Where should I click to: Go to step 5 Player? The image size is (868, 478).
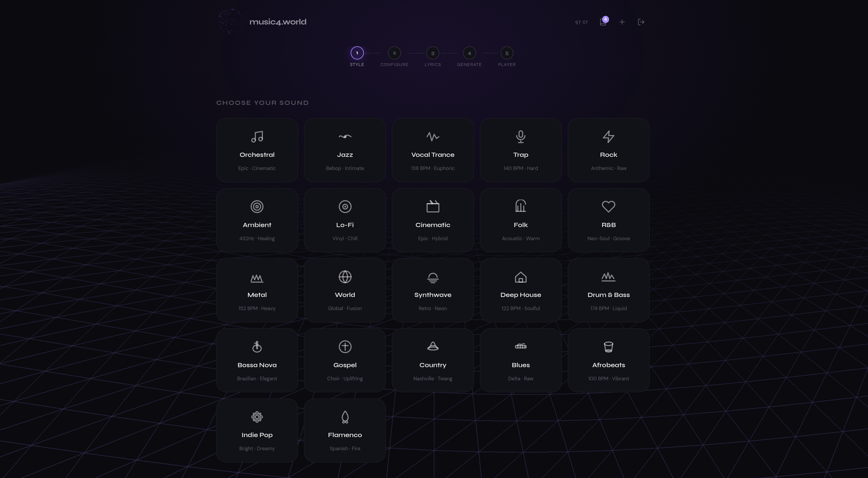[507, 53]
